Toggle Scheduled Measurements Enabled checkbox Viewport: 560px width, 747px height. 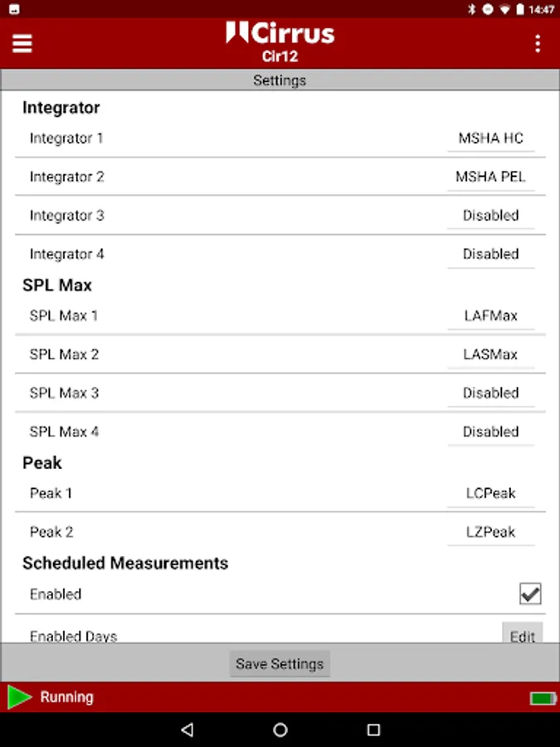click(x=530, y=593)
